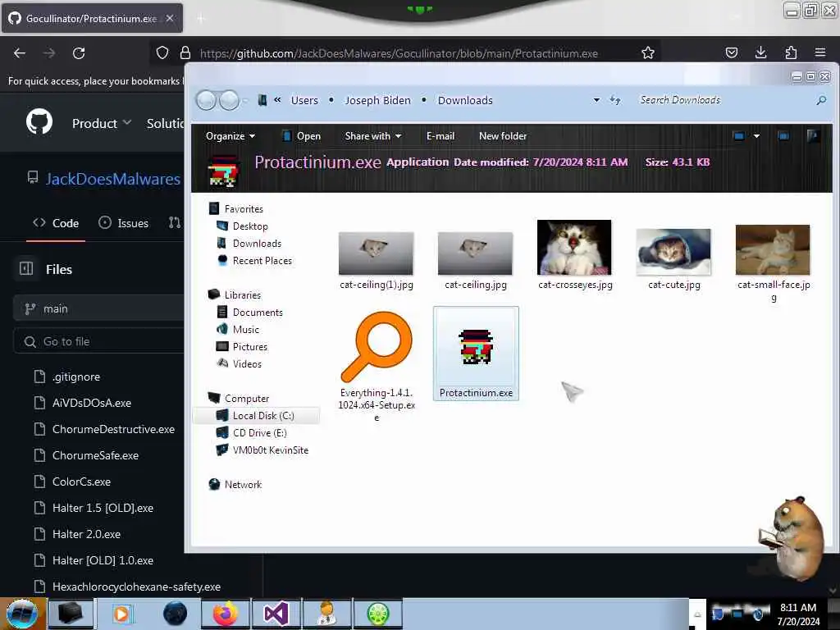Select Pictures under Libraries
The image size is (840, 630).
coord(250,347)
